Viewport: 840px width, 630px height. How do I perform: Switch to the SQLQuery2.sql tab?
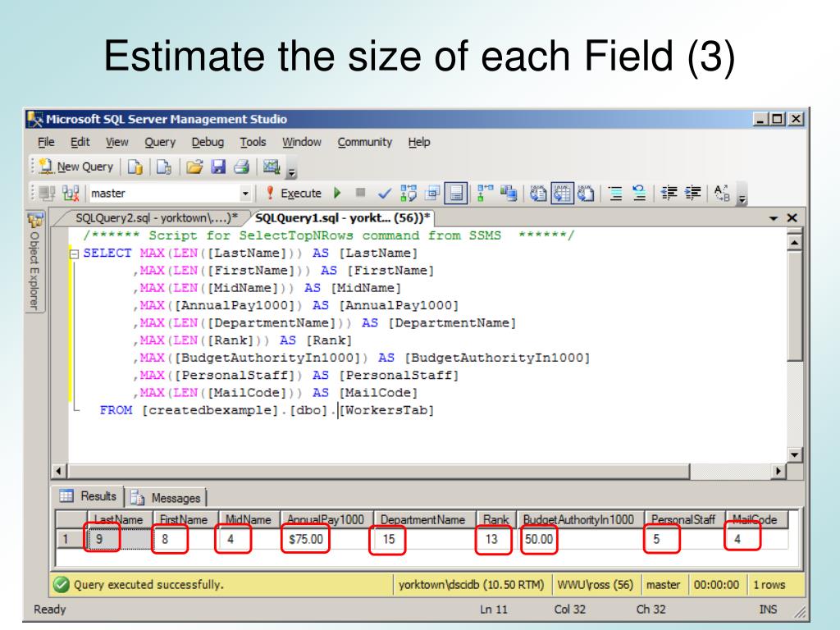pyautogui.click(x=156, y=218)
